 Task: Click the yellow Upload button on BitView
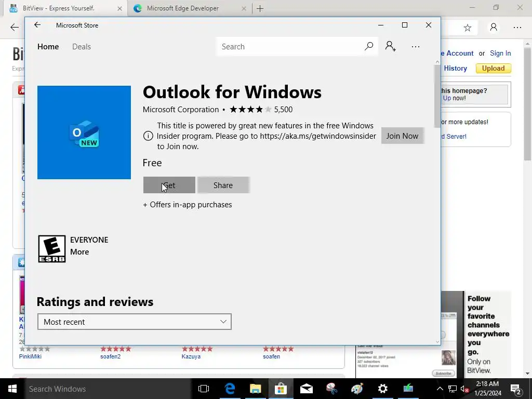pyautogui.click(x=494, y=68)
